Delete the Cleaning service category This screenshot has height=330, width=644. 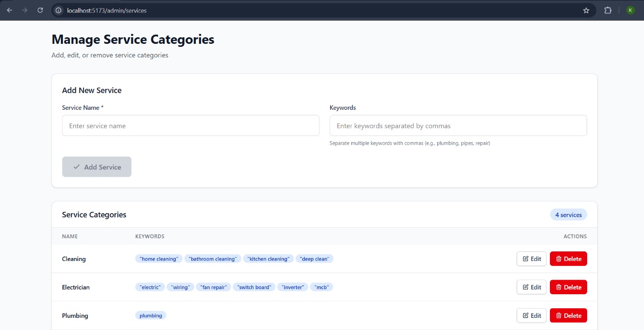(568, 259)
